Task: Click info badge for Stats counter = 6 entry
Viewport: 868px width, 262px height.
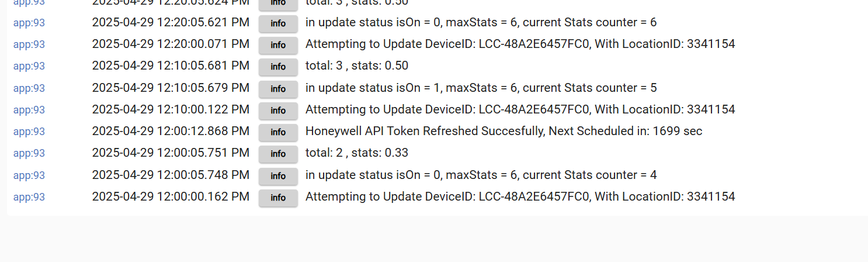Action: (x=278, y=23)
